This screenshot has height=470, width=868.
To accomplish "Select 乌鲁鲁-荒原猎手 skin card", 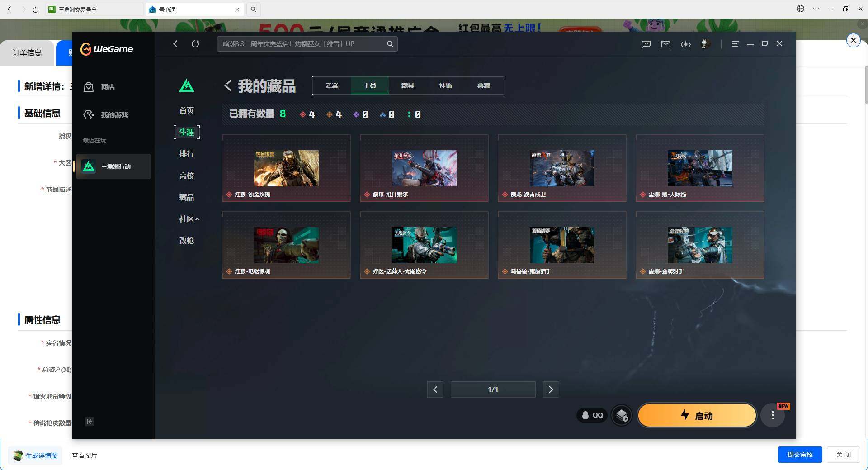I will point(562,245).
